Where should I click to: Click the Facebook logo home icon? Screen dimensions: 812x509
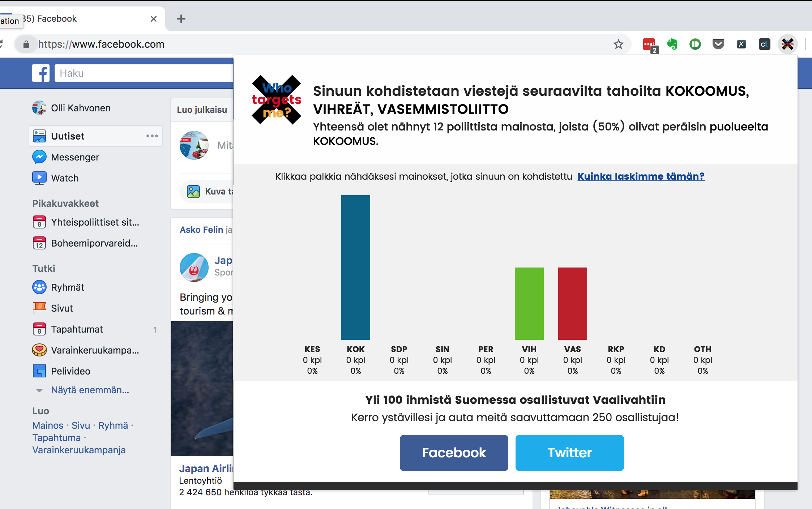41,73
